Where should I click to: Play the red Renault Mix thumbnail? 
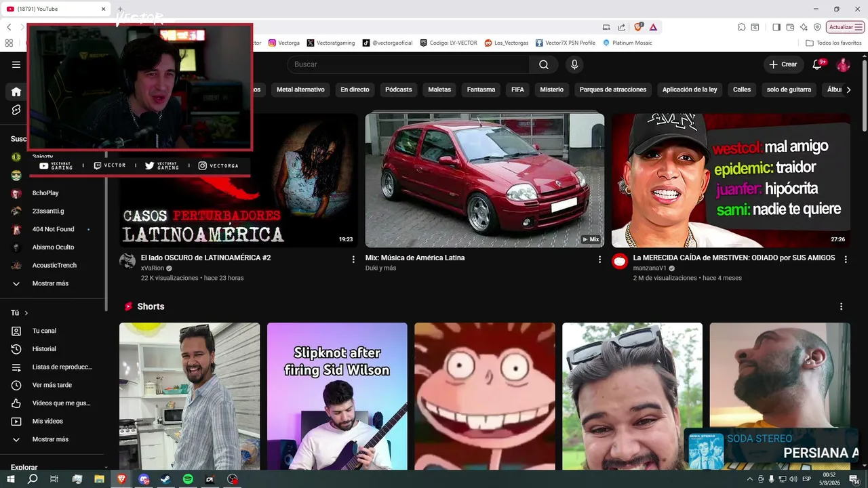coord(485,180)
